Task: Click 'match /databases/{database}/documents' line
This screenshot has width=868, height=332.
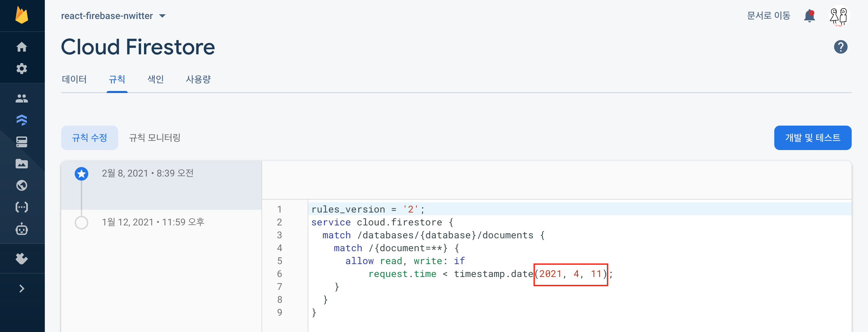Action: [x=434, y=235]
